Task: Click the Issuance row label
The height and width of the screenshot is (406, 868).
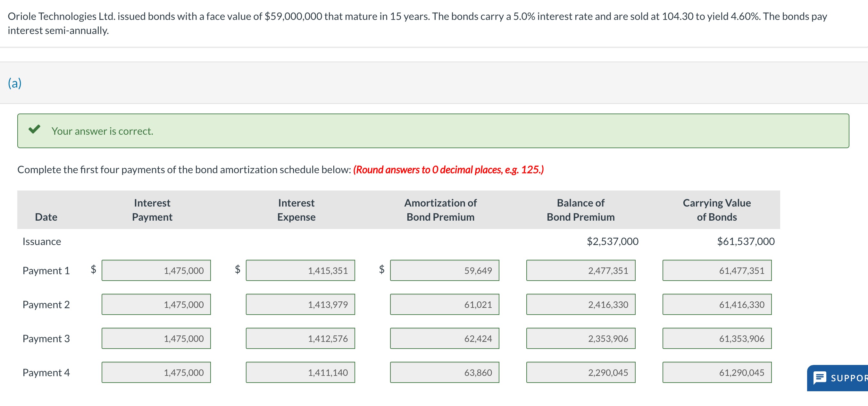Action: click(x=42, y=241)
